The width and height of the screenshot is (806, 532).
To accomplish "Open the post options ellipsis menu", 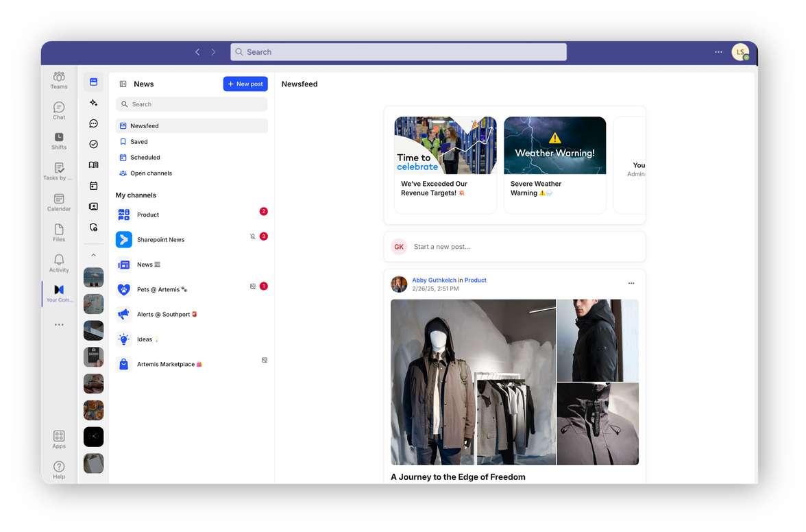I will (x=631, y=283).
